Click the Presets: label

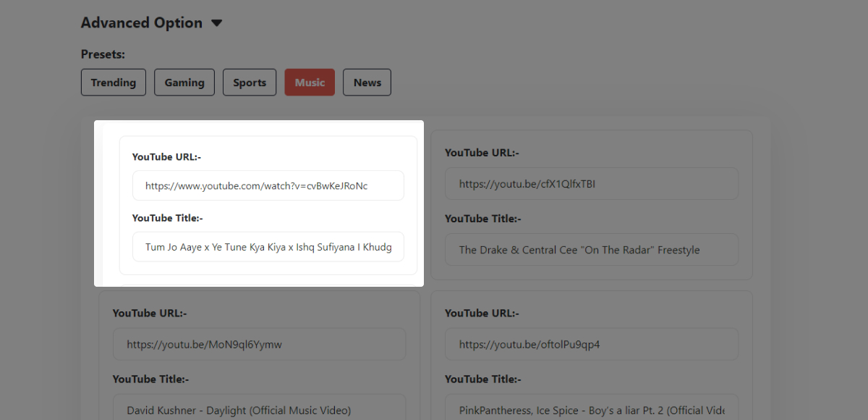coord(103,54)
